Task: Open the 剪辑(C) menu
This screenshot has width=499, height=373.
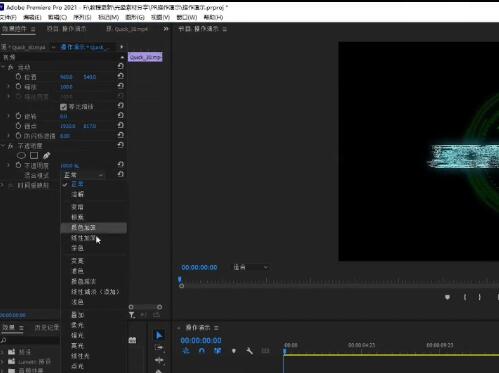Action: pyautogui.click(x=57, y=17)
